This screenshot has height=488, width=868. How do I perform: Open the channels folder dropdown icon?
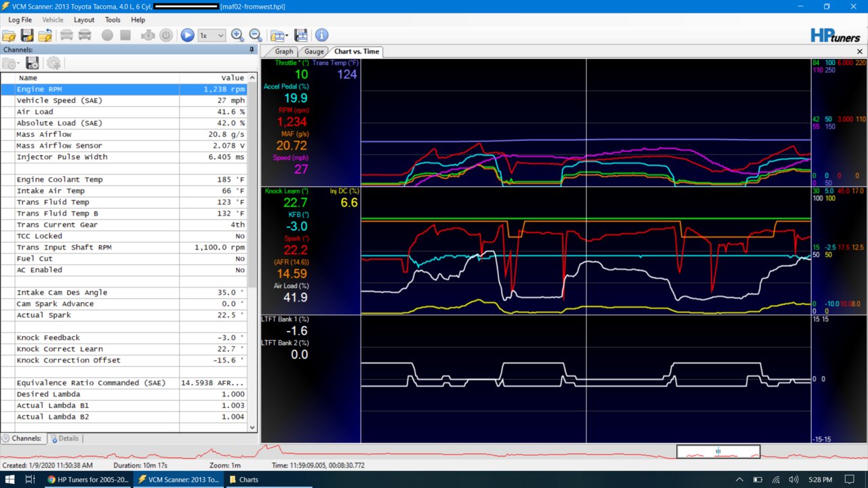point(11,63)
